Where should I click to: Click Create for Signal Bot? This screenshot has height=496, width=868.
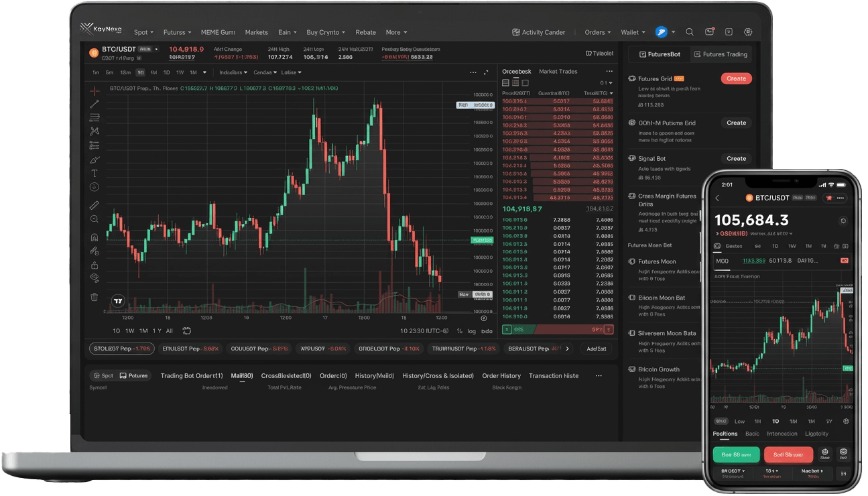click(x=736, y=159)
